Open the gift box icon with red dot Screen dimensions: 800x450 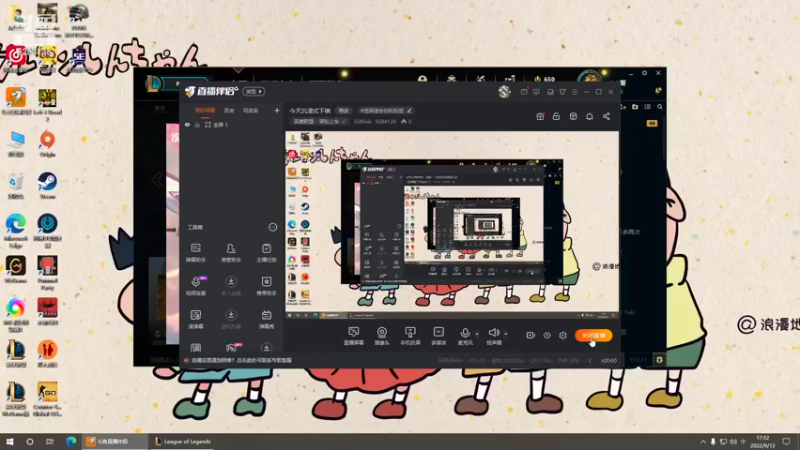[x=540, y=116]
